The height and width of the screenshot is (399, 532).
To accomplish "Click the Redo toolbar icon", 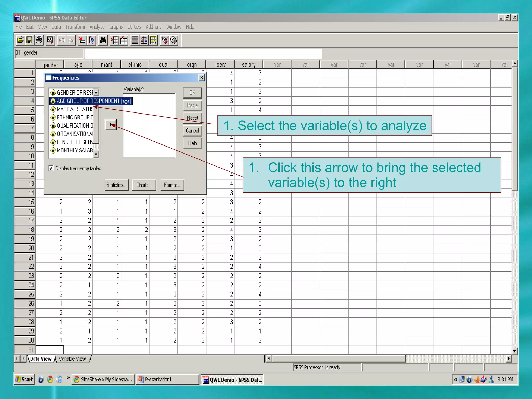I will pos(71,40).
